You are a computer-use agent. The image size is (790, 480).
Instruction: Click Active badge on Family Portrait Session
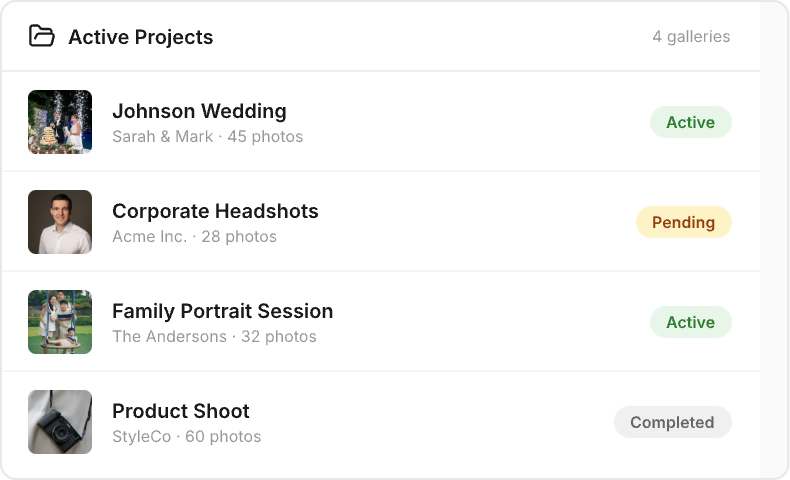click(x=690, y=322)
